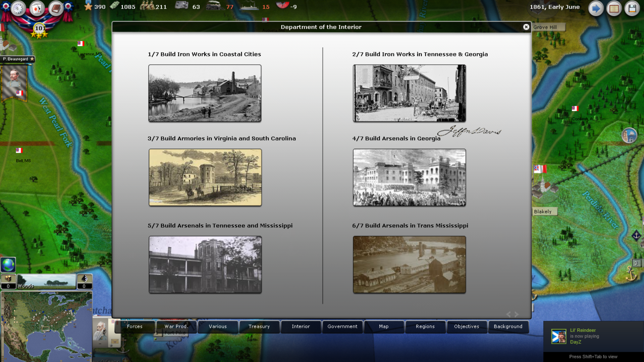644x362 pixels.
Task: Open the globe map filter icon
Action: 8,265
